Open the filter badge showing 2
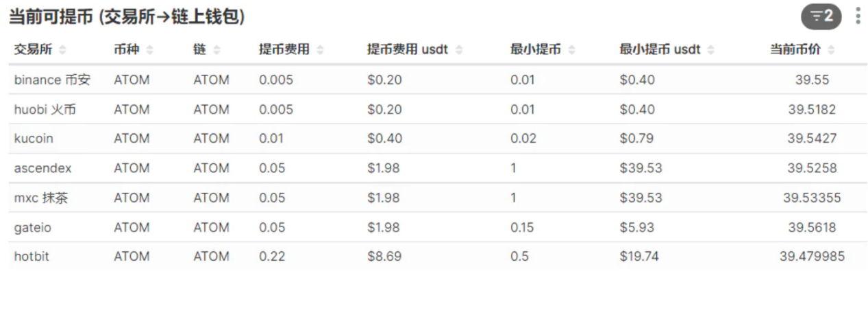The image size is (868, 317). [x=821, y=16]
